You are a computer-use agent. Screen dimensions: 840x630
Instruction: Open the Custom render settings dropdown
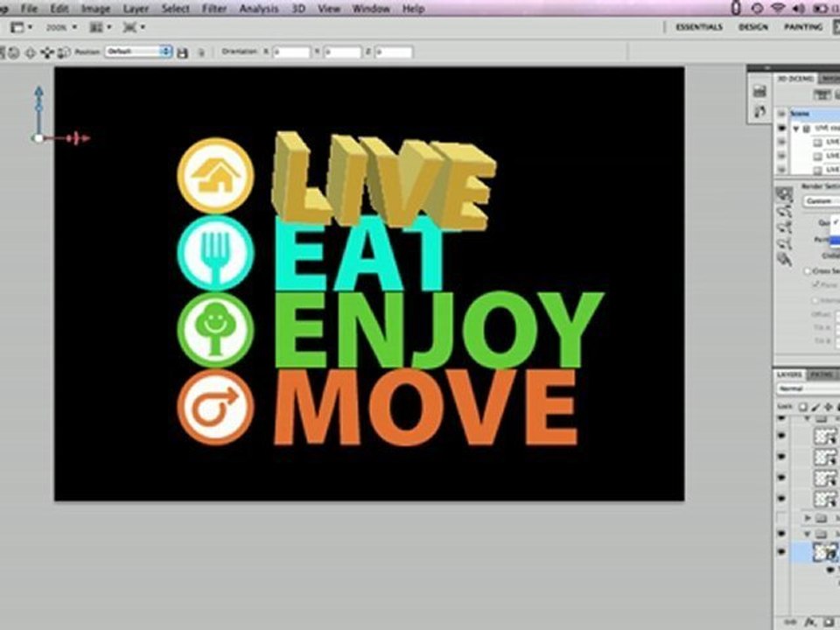822,201
